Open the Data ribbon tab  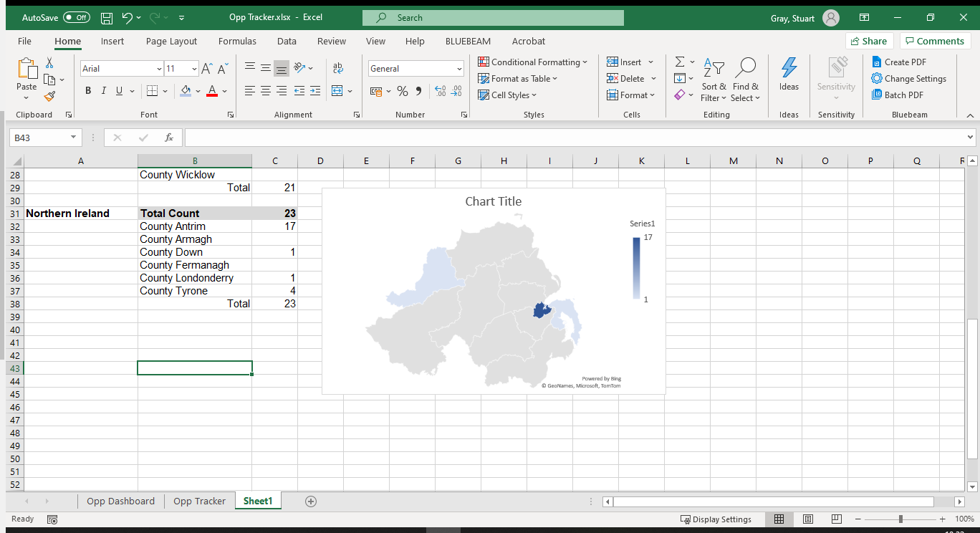[287, 42]
